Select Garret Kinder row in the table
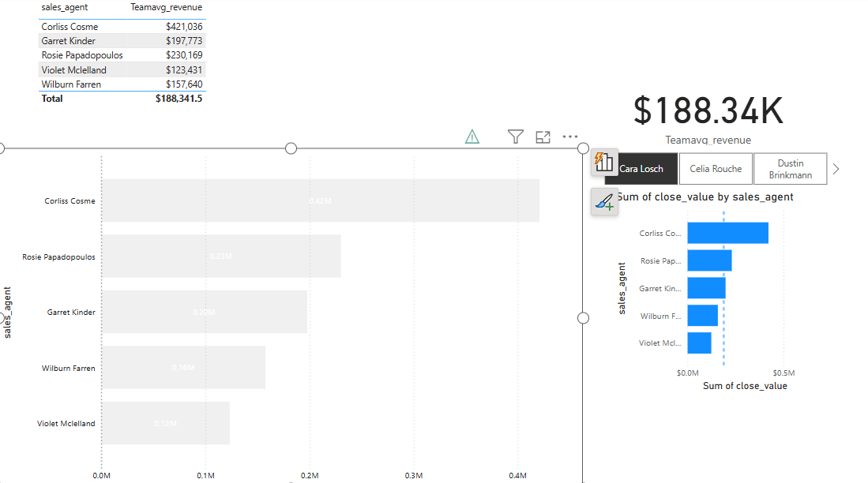Screen dimensions: 868x483 click(122, 41)
